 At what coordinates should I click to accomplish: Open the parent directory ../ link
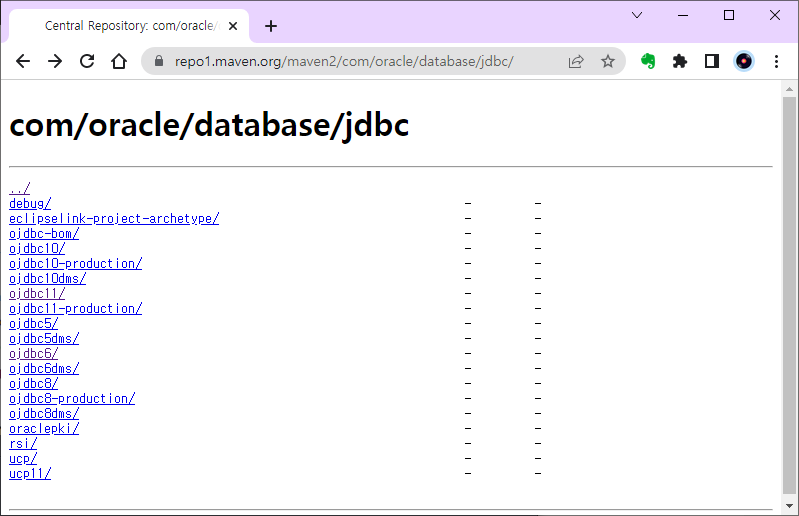pos(20,188)
